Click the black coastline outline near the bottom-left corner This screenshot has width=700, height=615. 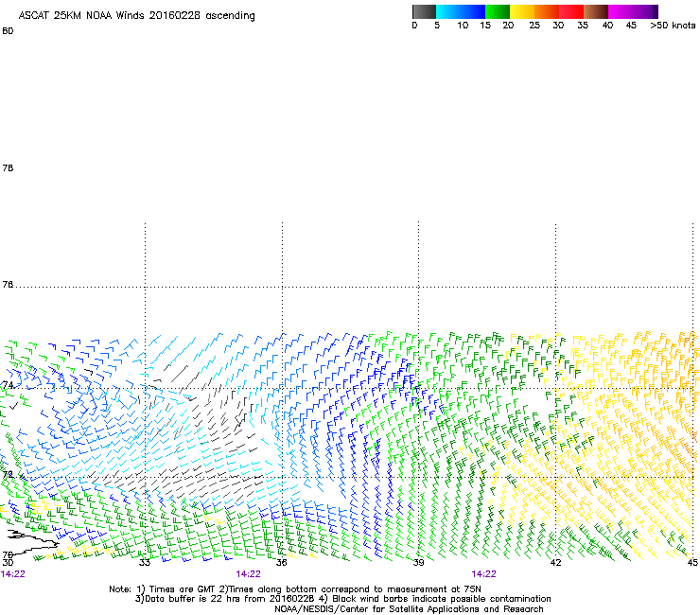point(31,541)
